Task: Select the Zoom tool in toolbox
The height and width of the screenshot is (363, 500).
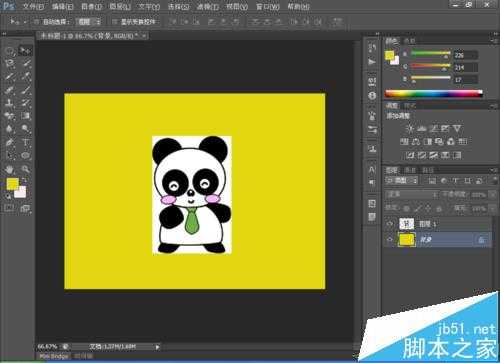Action: 25,169
